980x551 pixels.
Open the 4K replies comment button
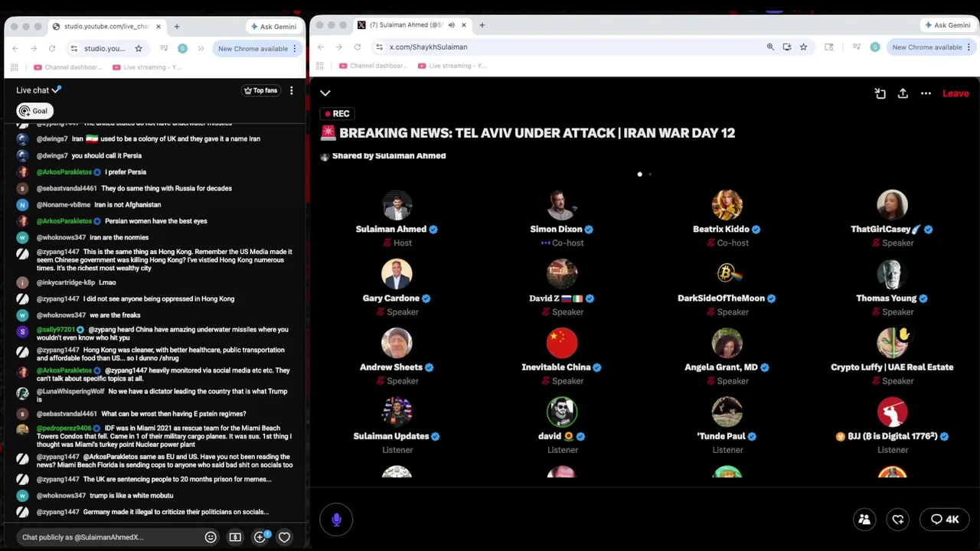[x=945, y=520]
